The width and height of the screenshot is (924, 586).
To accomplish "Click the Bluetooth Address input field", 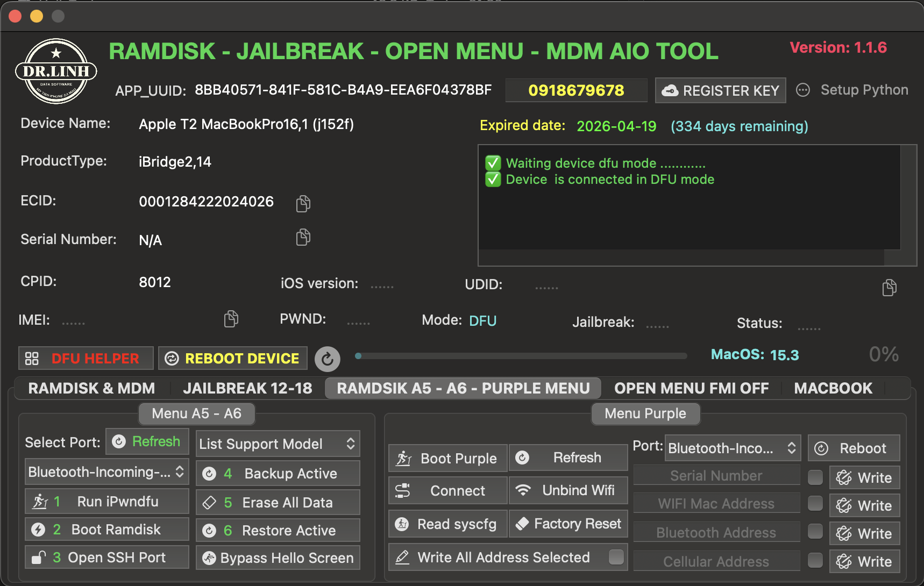I will [x=716, y=532].
